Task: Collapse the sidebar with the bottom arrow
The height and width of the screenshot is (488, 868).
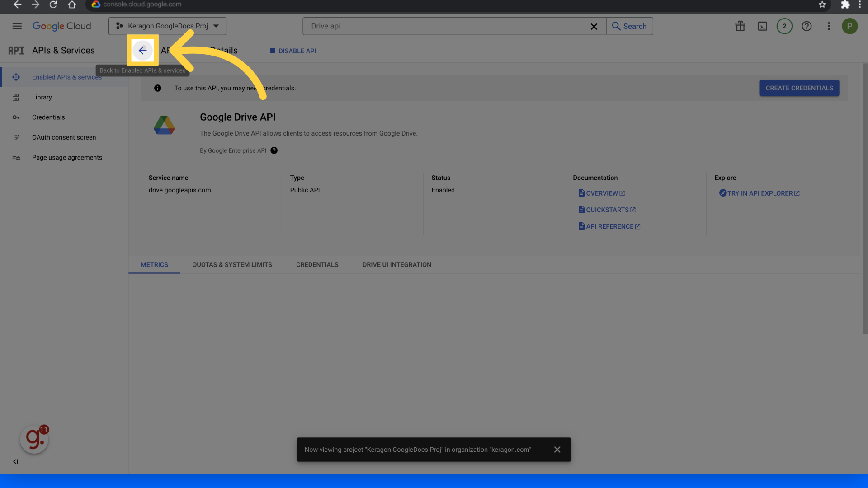Action: (16, 462)
